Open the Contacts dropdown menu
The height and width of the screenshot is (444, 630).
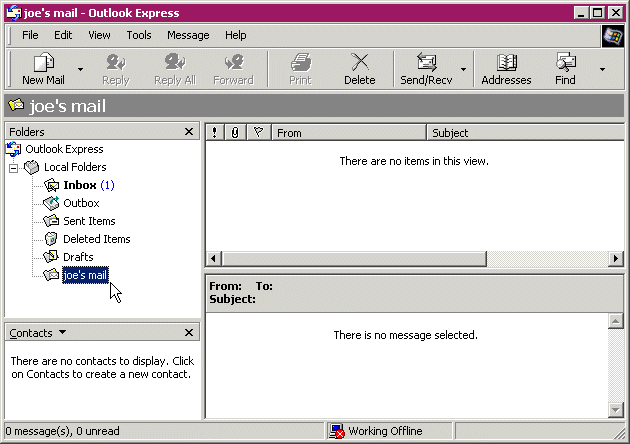pos(62,332)
